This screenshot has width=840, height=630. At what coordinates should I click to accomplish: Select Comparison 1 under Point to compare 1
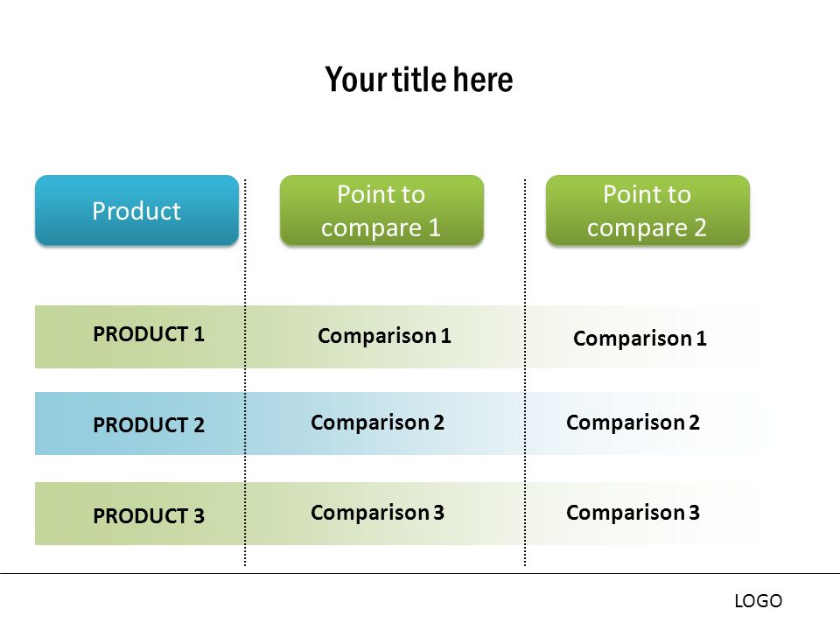(384, 336)
